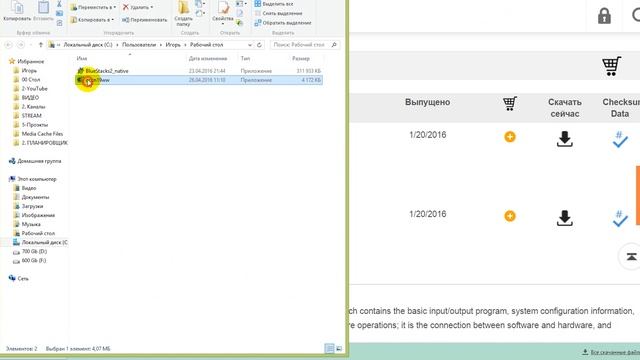Open the address bar history dropdown arrow
The width and height of the screenshot is (640, 360).
click(x=250, y=45)
